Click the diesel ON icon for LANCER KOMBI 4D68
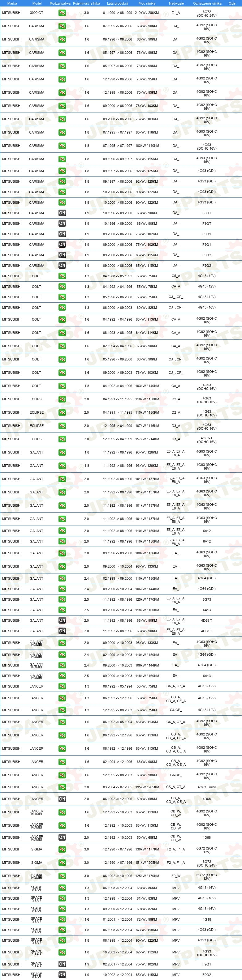The image size is (242, 980). coord(62,837)
